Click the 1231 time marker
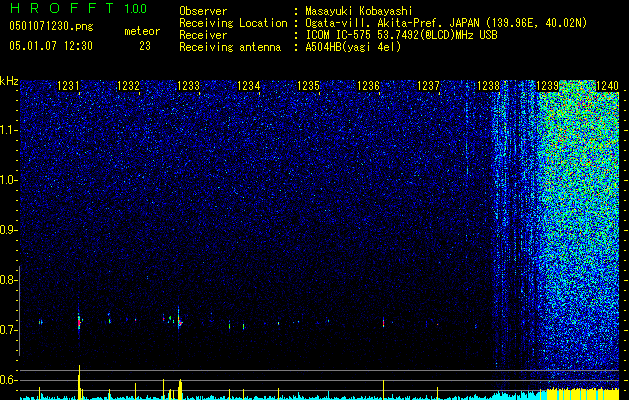 pyautogui.click(x=68, y=86)
